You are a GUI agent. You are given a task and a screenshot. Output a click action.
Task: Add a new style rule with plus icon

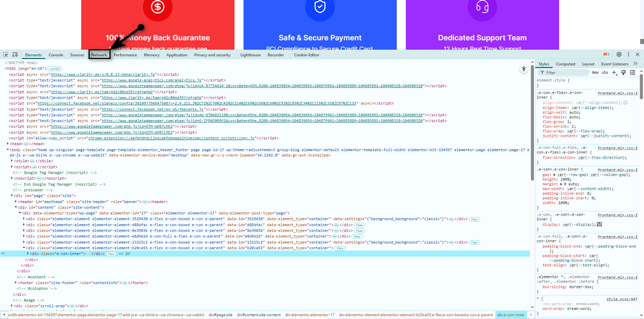pos(615,72)
